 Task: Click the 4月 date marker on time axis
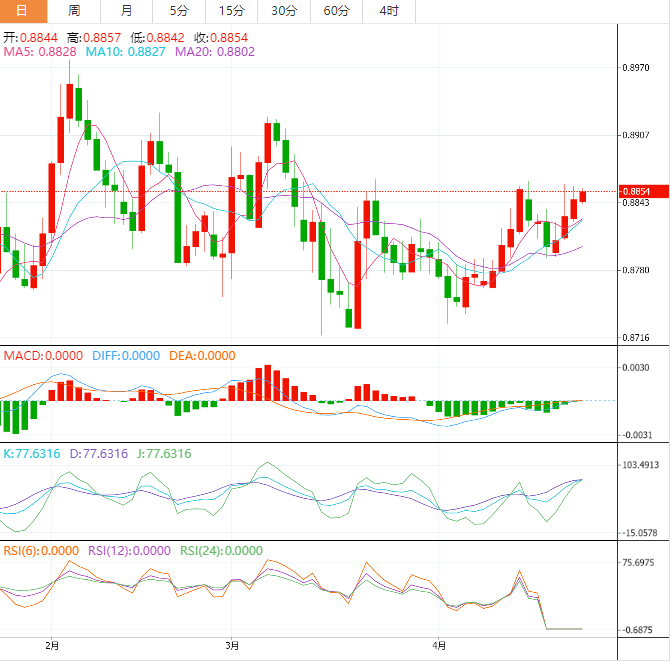439,648
